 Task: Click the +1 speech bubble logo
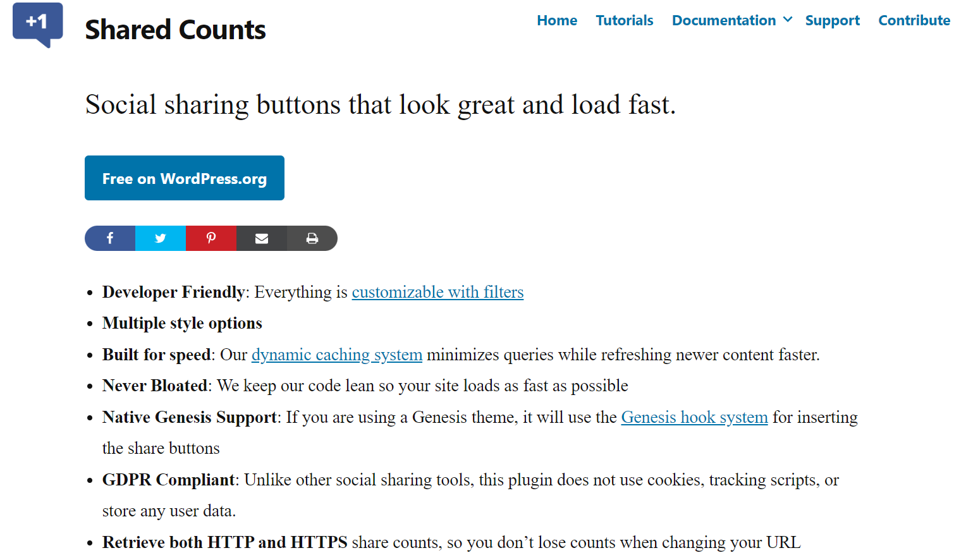pos(38,25)
